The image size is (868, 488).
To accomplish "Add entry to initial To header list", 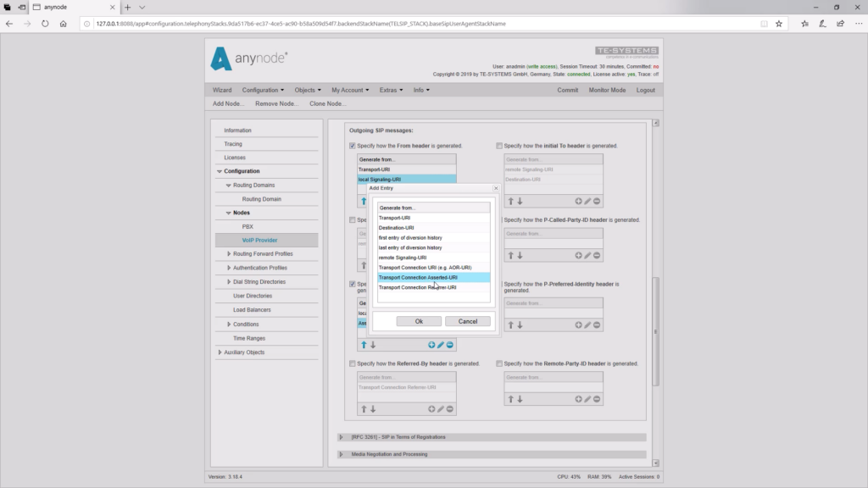I will pos(578,202).
